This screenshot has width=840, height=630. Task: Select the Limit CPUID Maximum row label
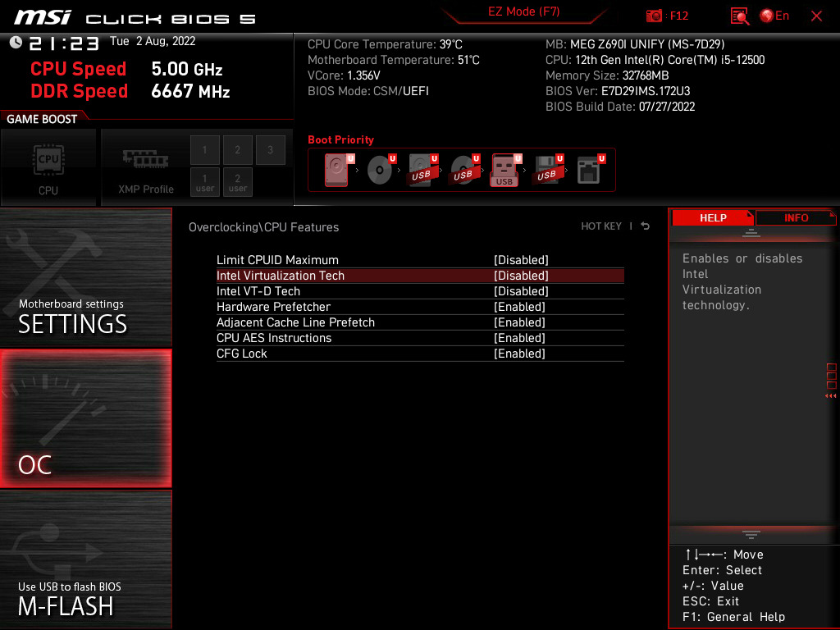pos(277,260)
